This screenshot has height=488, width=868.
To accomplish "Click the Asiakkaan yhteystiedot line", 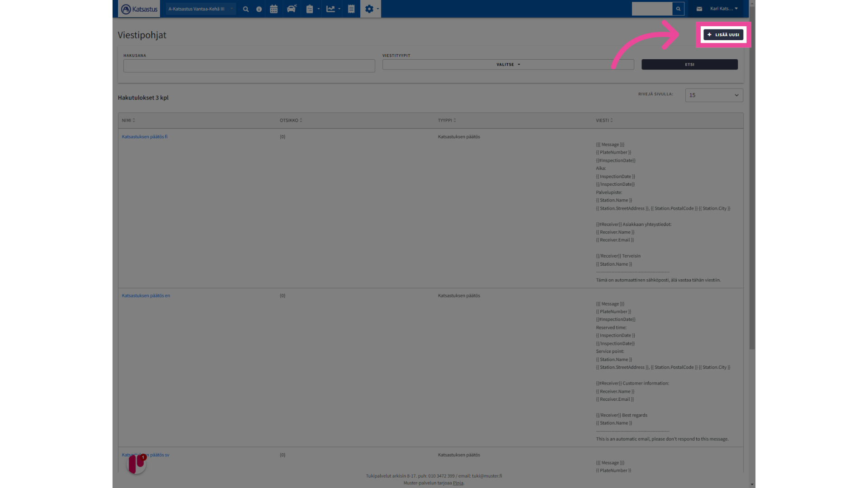I will coord(633,225).
